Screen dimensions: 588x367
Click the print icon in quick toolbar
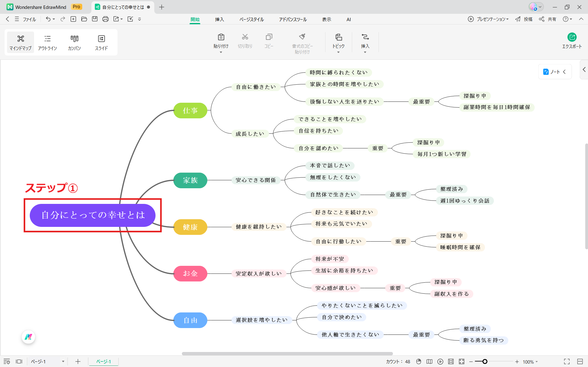[x=106, y=19]
